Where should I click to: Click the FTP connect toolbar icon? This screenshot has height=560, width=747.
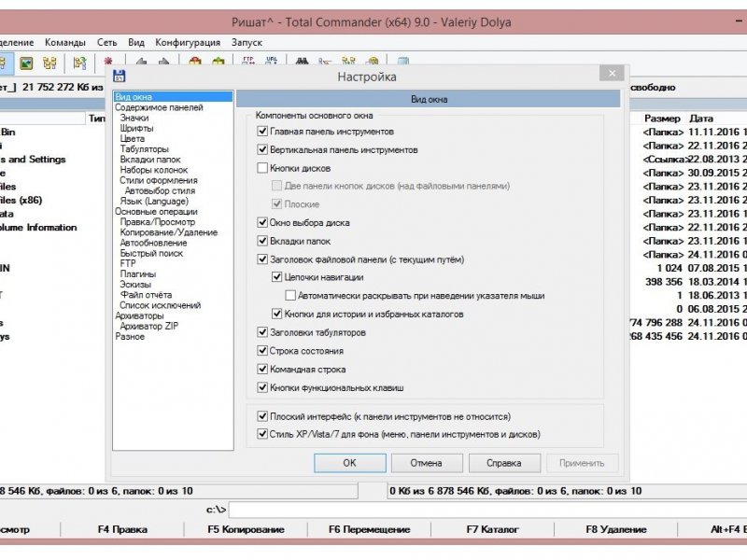(248, 61)
